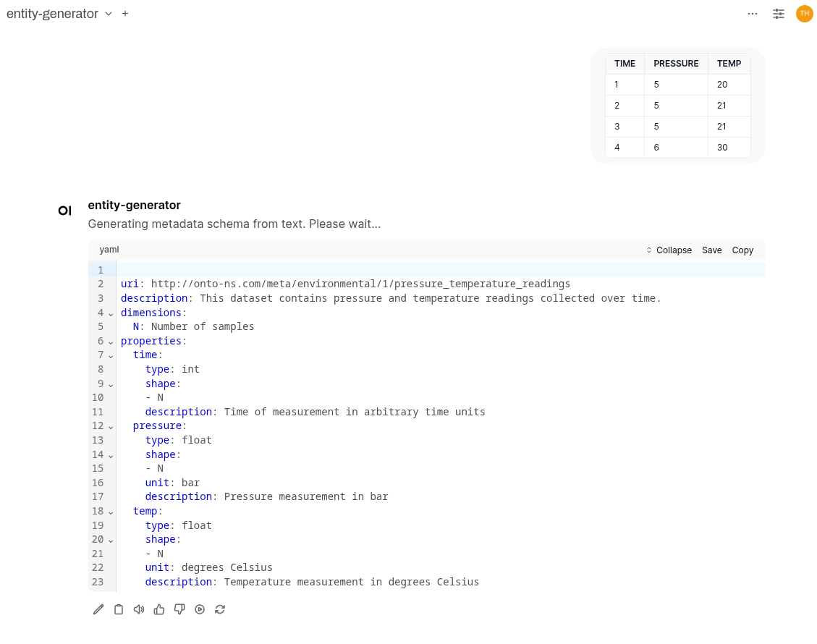Open the options menu via the ellipsis icon

[x=753, y=13]
